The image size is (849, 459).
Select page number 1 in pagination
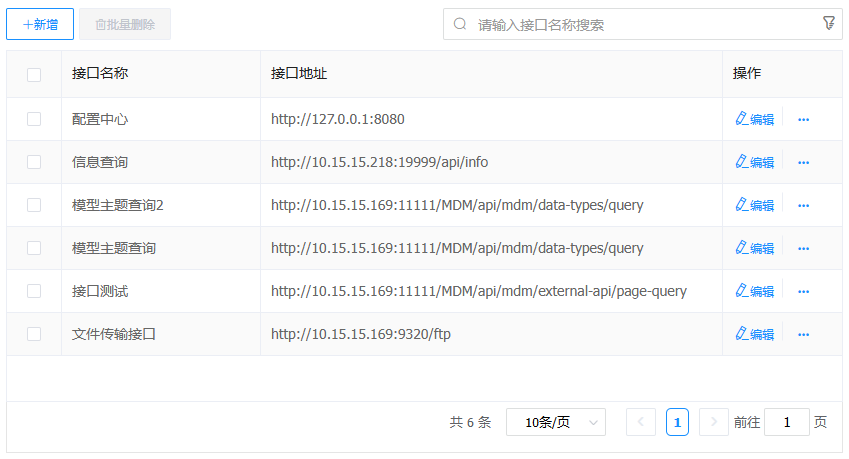point(677,422)
